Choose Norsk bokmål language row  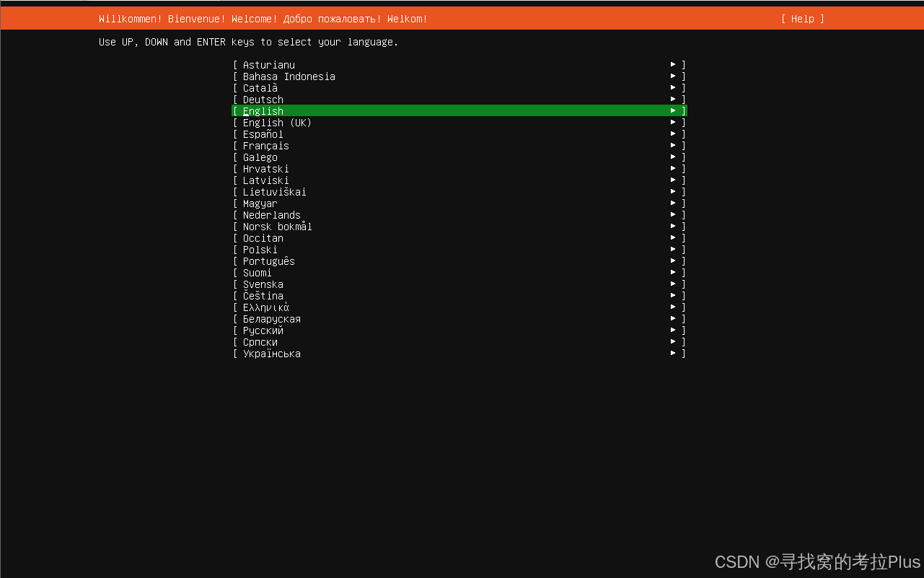pos(459,227)
